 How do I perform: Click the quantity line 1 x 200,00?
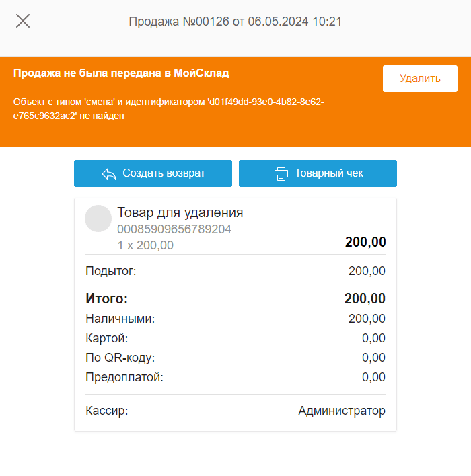[145, 245]
